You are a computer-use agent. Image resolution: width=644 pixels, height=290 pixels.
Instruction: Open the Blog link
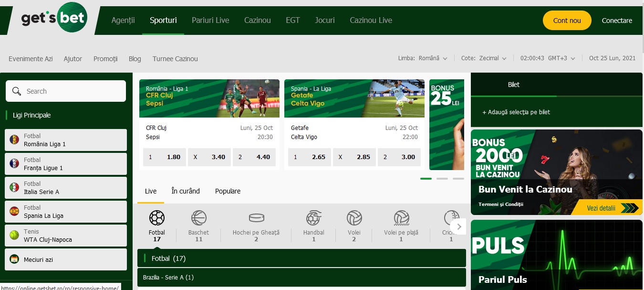coord(135,59)
